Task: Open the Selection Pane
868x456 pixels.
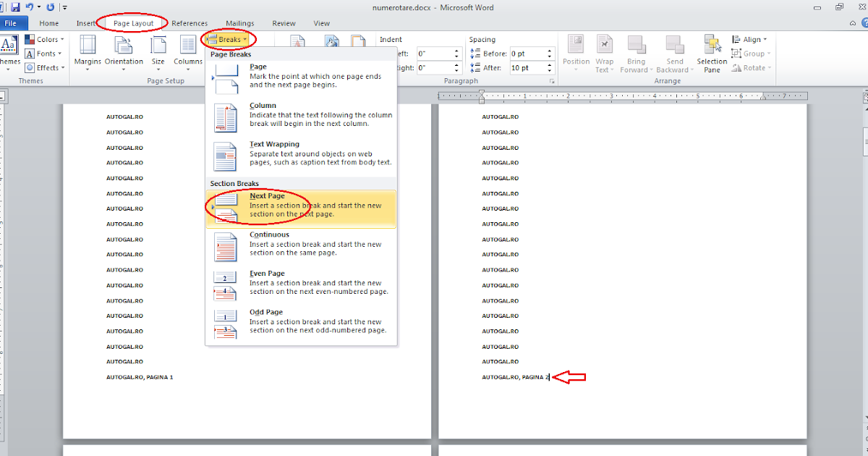Action: coord(712,53)
